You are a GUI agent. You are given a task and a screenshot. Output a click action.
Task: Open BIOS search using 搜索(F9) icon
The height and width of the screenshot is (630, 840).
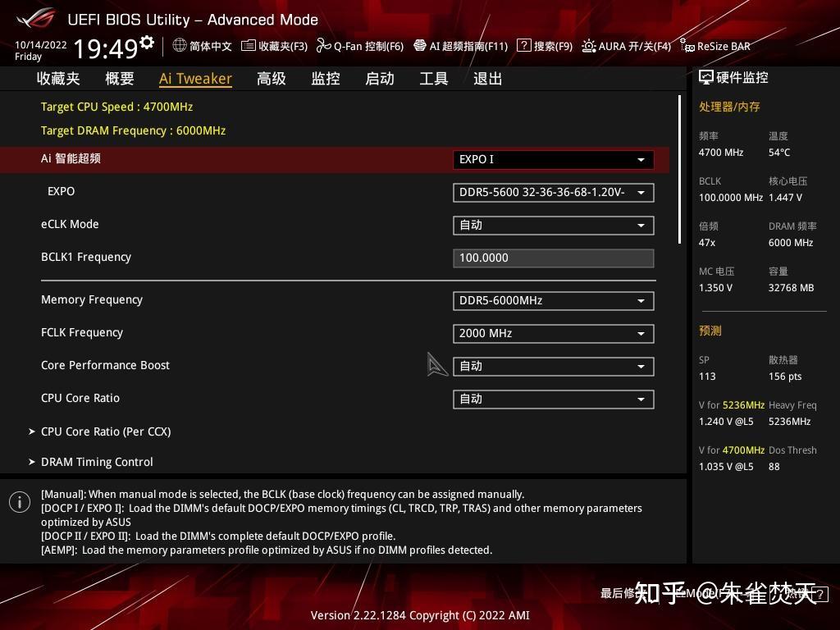546,46
